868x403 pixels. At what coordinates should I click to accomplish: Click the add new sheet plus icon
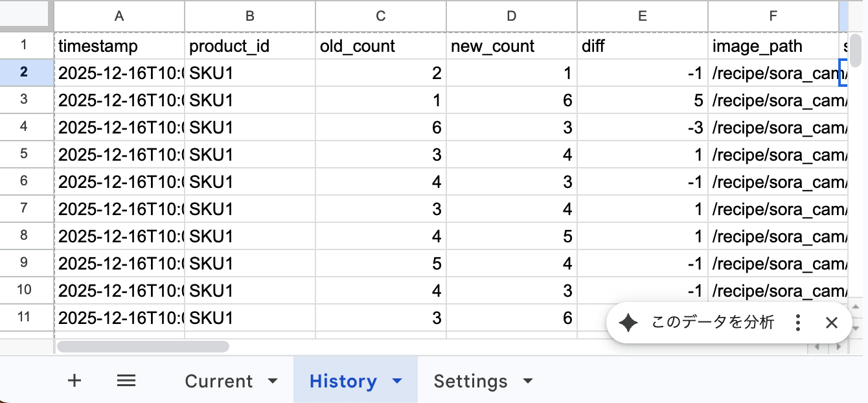tap(74, 380)
